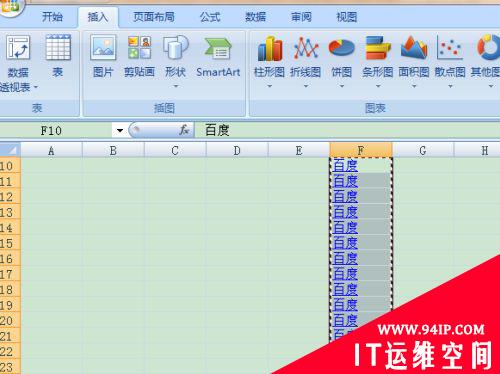Insert a Table using the 表 icon

(x=58, y=56)
